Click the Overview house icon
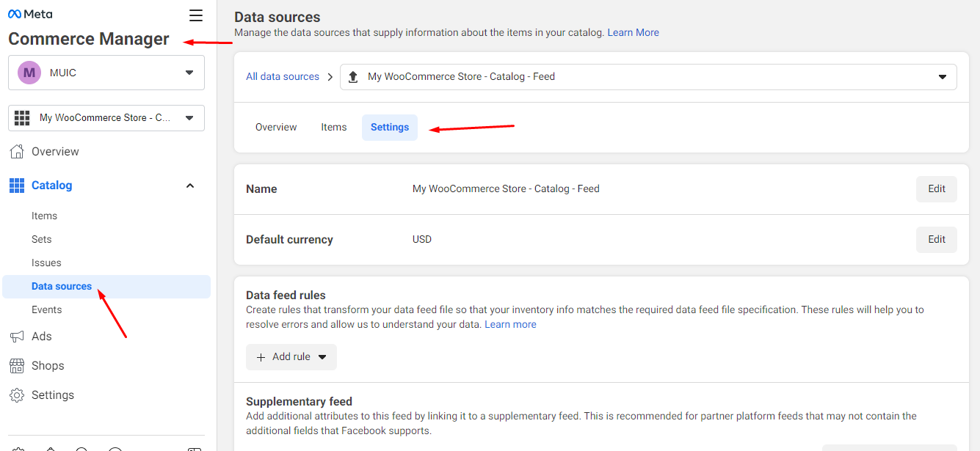The height and width of the screenshot is (451, 980). click(17, 152)
